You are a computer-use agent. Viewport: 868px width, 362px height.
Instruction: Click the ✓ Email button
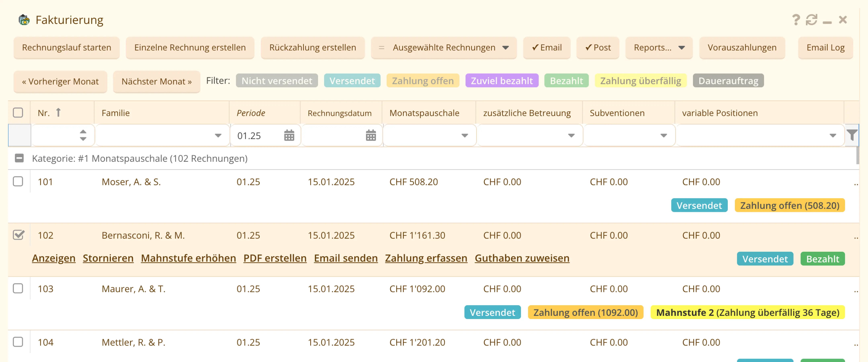click(x=547, y=47)
